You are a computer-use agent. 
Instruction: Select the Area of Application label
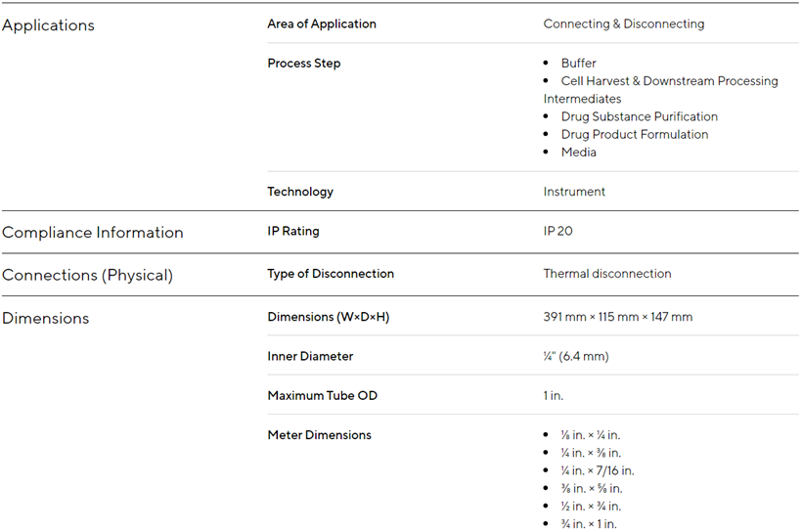pyautogui.click(x=321, y=23)
